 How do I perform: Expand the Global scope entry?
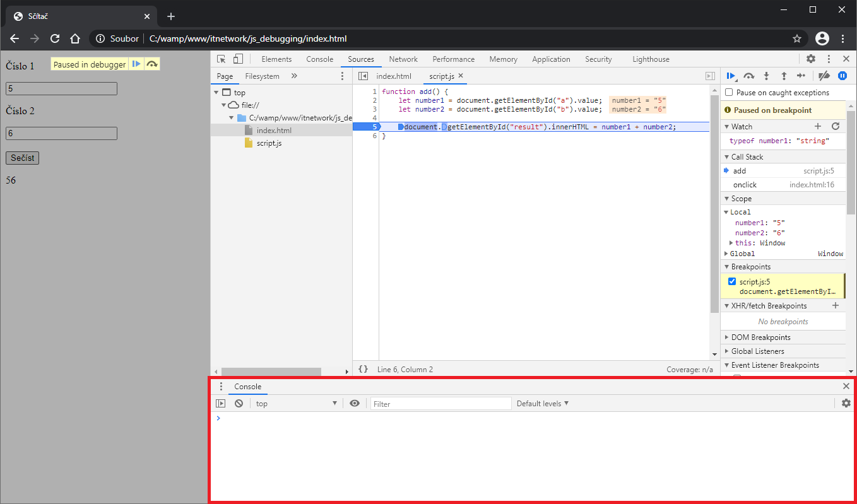coord(726,254)
